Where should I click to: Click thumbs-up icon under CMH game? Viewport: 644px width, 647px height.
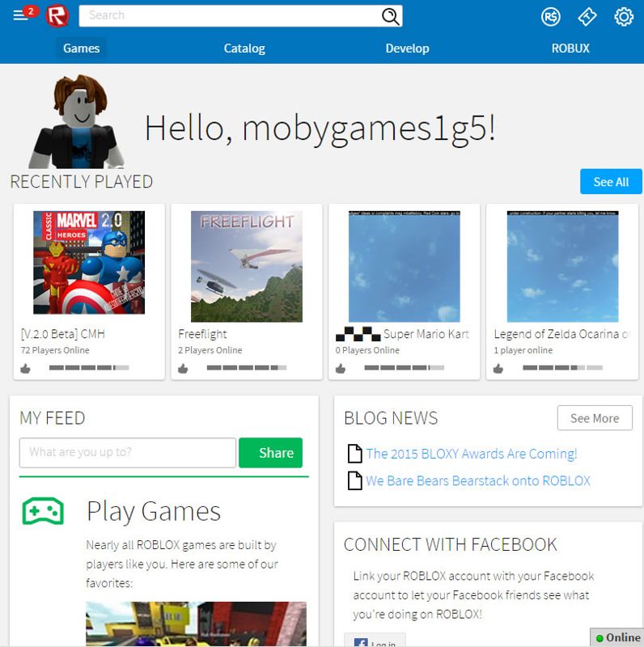tap(26, 368)
